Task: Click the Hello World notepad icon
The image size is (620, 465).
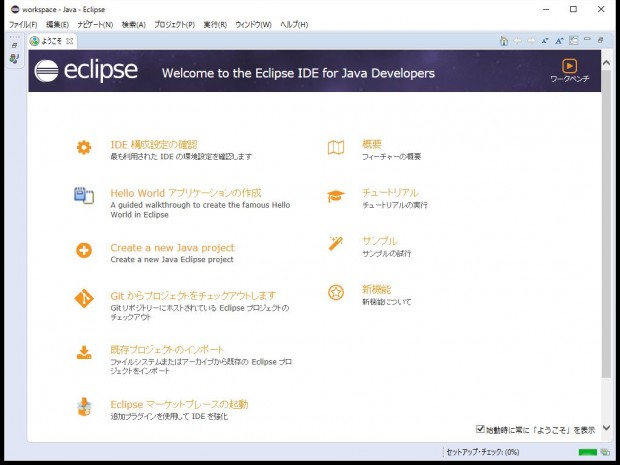Action: tap(84, 195)
